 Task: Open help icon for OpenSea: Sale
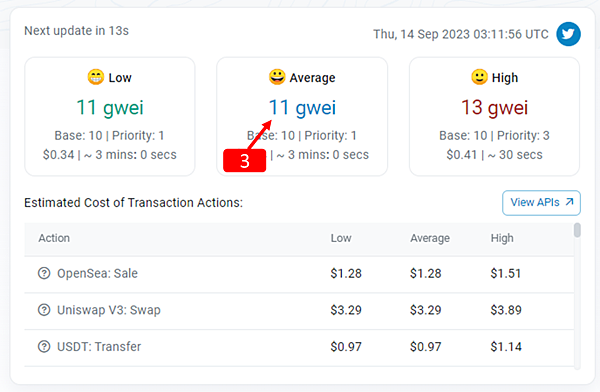pos(44,273)
